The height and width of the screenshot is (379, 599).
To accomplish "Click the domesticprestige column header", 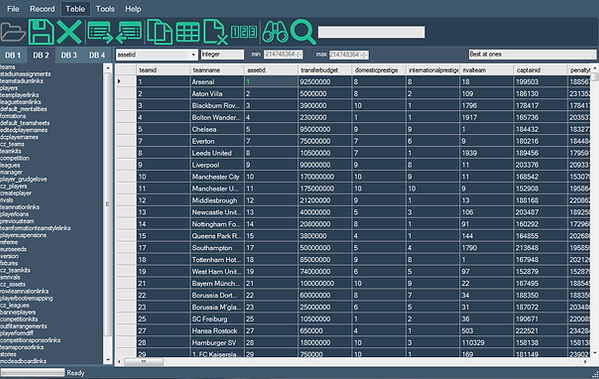I will (x=379, y=70).
